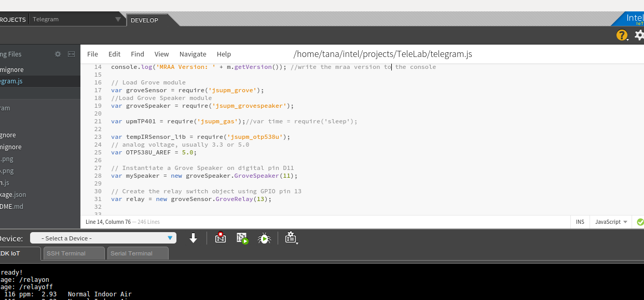Expand the Select a Device dropdown
The image size is (644, 300).
[103, 238]
